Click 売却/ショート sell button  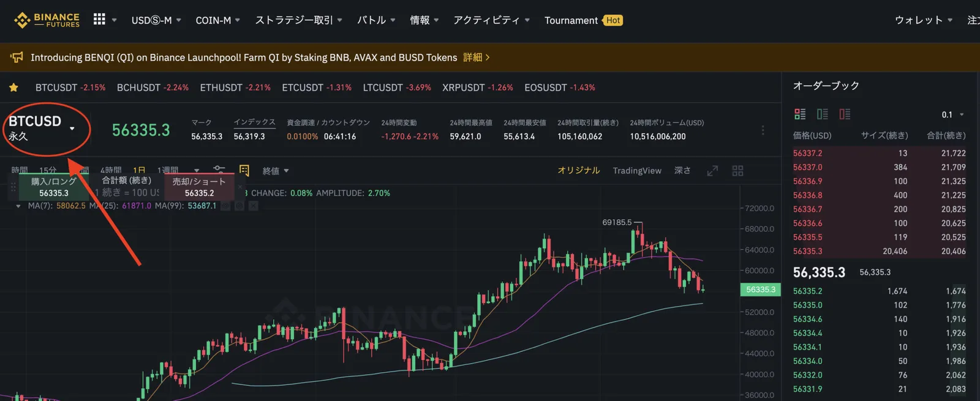pos(199,187)
